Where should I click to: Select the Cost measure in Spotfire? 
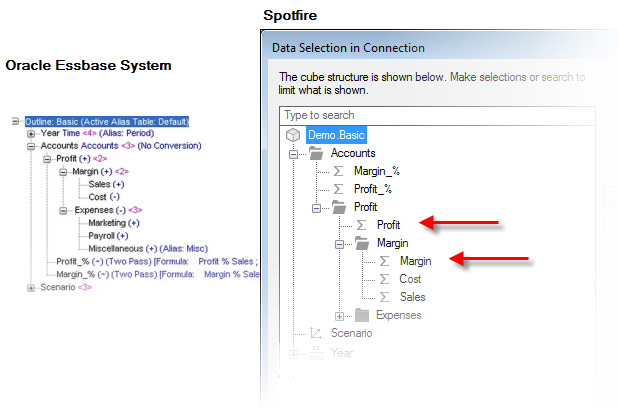410,279
